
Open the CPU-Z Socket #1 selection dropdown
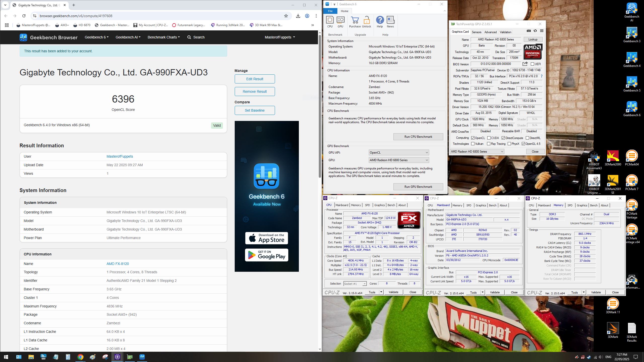355,284
